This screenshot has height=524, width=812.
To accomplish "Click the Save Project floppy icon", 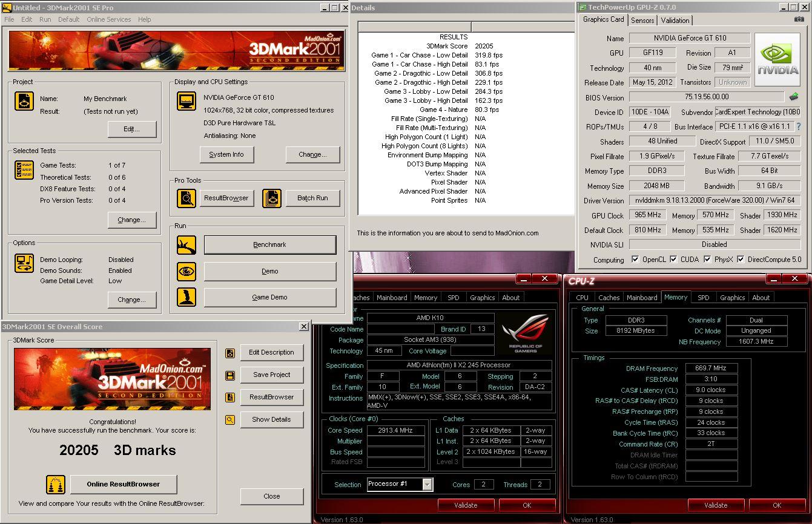I will 230,376.
